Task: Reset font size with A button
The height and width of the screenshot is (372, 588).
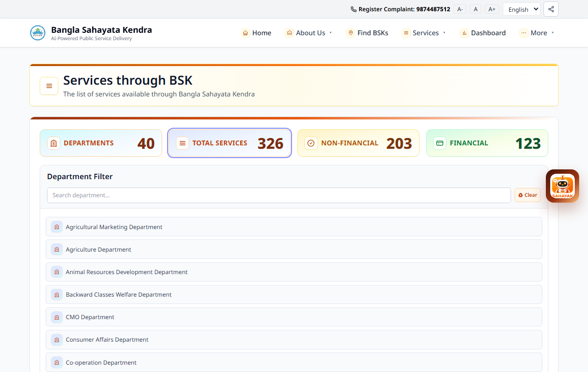Action: click(x=475, y=9)
